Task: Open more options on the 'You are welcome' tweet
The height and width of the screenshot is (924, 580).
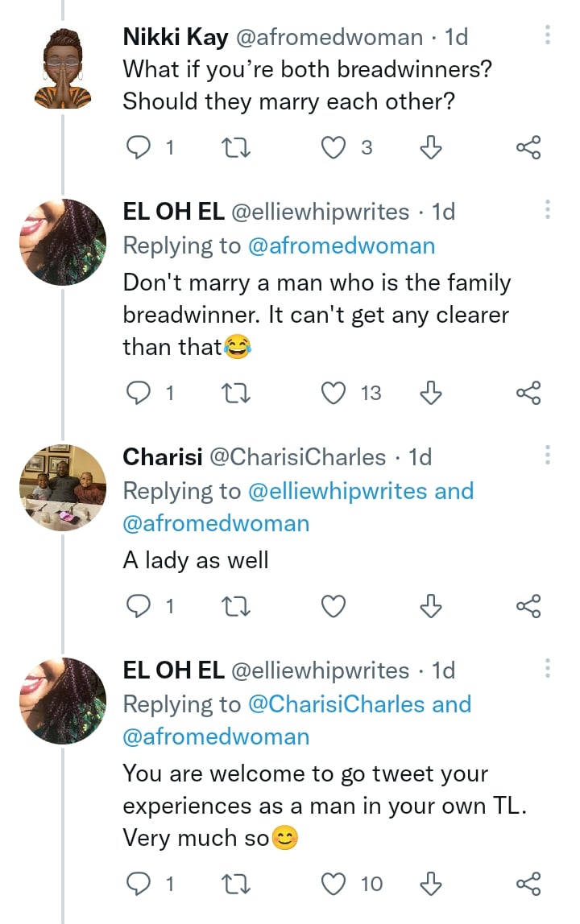Action: click(x=548, y=669)
